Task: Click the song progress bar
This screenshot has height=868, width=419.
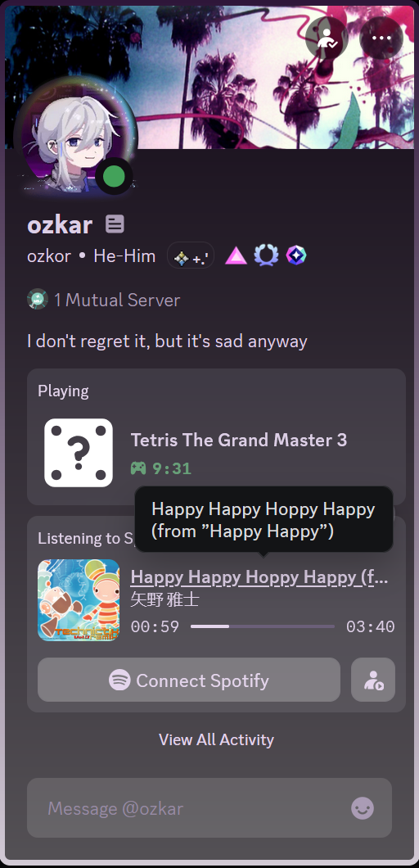Action: pyautogui.click(x=263, y=626)
